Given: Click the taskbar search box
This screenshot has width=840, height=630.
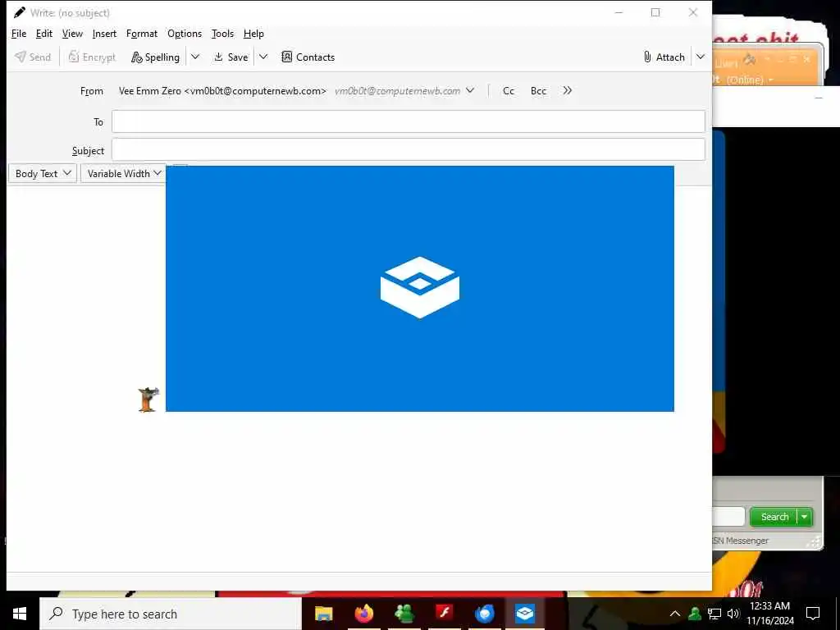Looking at the screenshot, I should 171,614.
